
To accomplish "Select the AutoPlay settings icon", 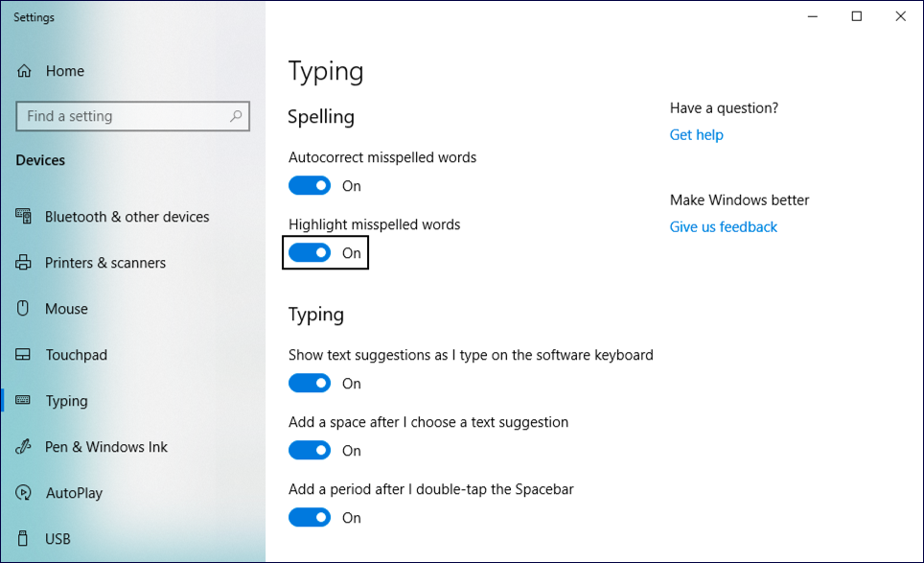I will [x=23, y=492].
